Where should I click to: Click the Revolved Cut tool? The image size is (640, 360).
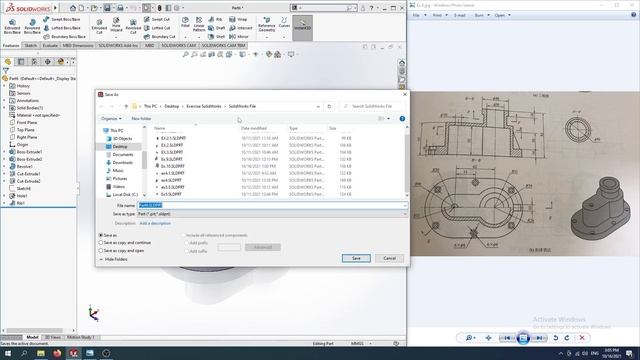click(x=133, y=26)
